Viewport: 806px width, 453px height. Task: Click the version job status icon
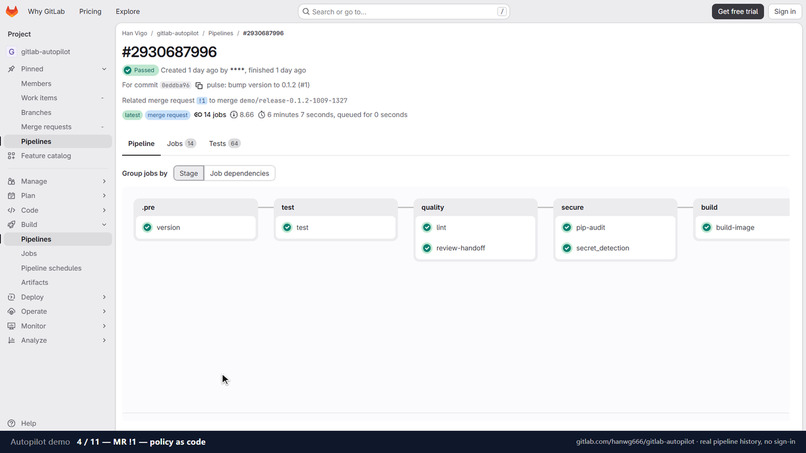[x=148, y=227]
